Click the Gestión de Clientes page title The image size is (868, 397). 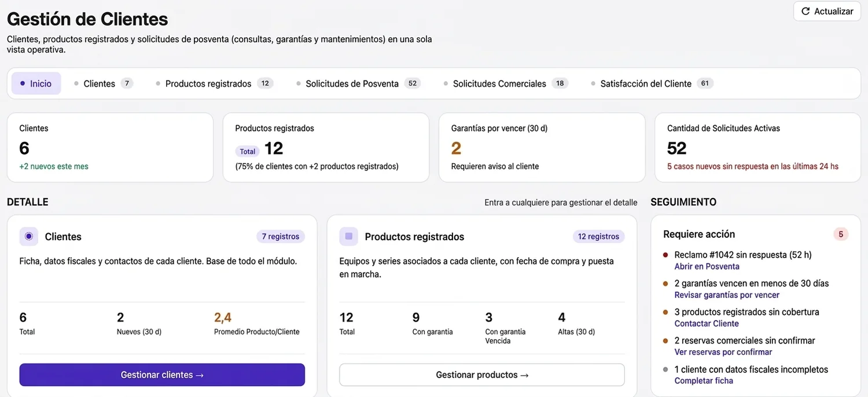pos(87,19)
